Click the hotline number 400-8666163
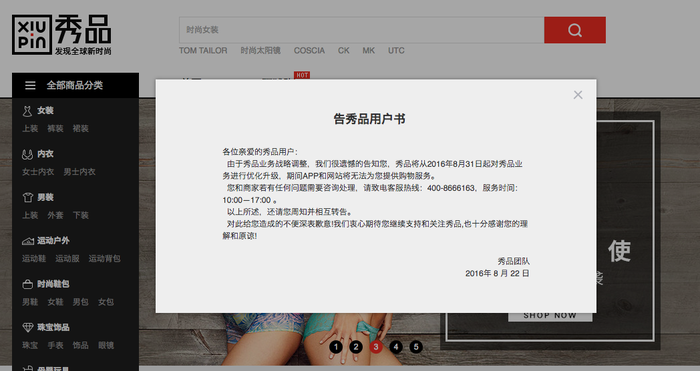 point(451,188)
